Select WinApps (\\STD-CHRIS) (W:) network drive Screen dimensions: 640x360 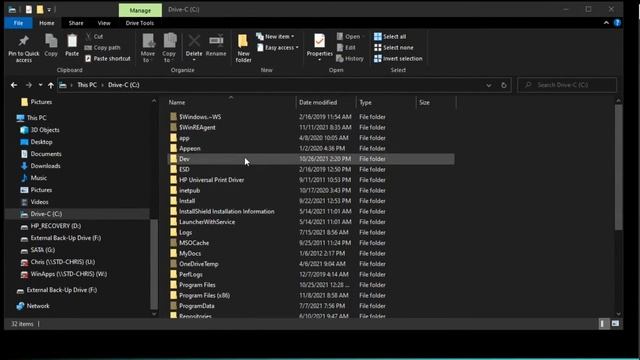64,274
